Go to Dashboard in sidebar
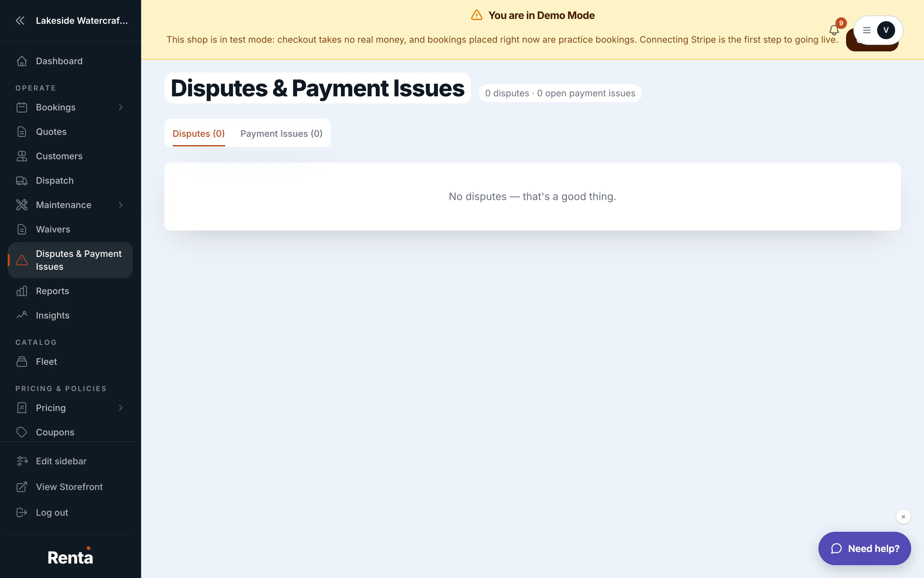Screen dimensions: 924x578 point(70,61)
